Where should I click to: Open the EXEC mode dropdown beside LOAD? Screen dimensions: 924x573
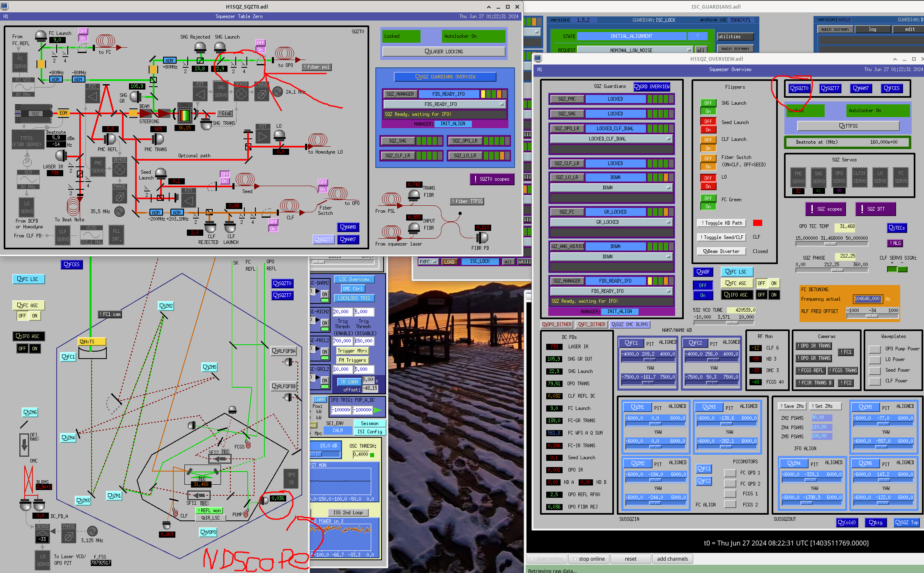pyautogui.click(x=429, y=262)
